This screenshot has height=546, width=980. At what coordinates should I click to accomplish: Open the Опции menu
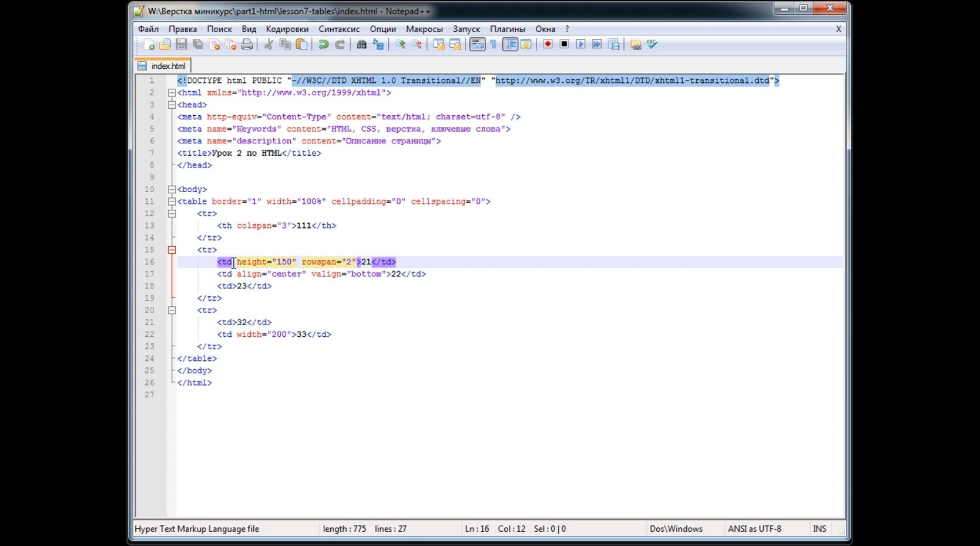coord(383,29)
